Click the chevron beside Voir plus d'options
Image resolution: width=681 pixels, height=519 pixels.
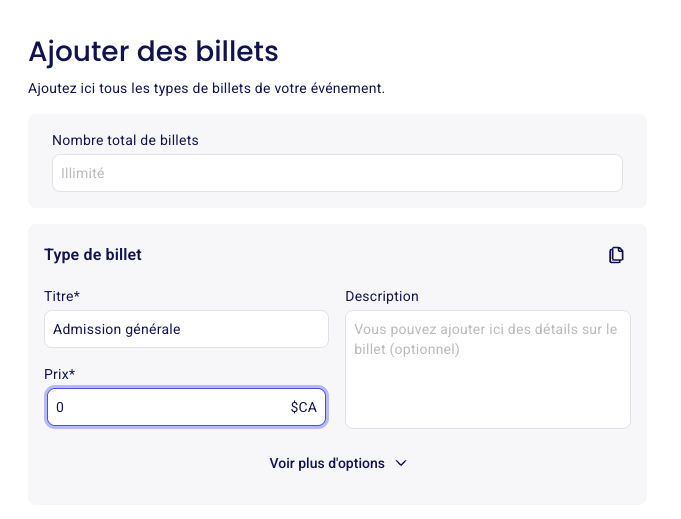401,463
